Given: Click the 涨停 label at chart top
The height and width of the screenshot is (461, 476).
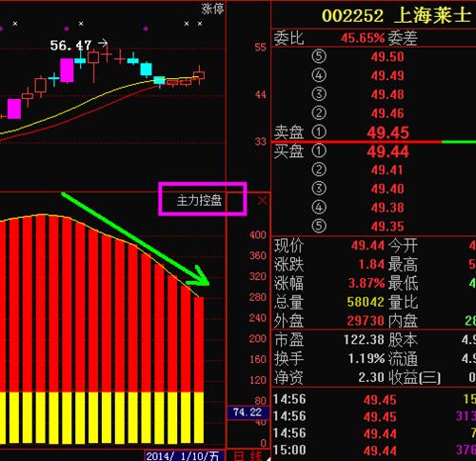Looking at the screenshot, I should click(x=212, y=9).
